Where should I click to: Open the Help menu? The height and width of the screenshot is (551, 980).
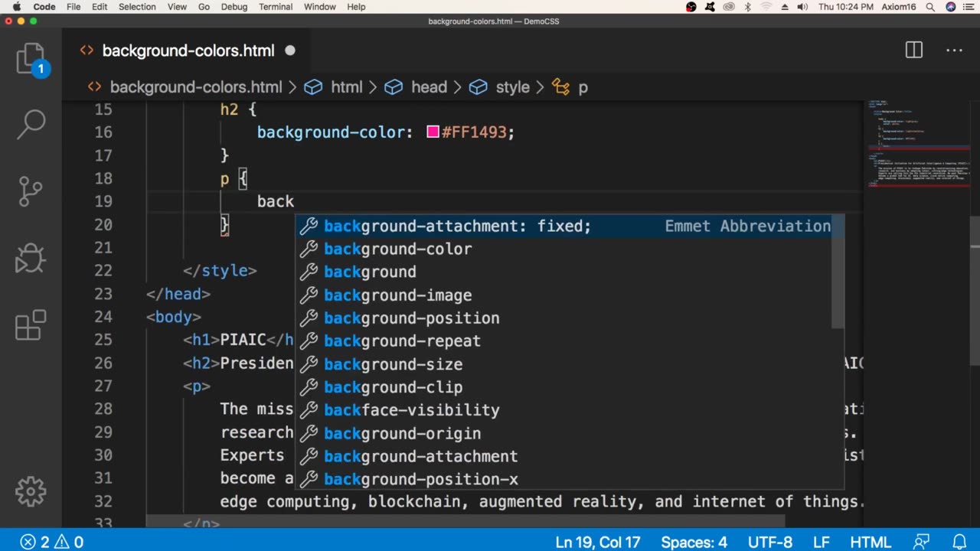356,7
